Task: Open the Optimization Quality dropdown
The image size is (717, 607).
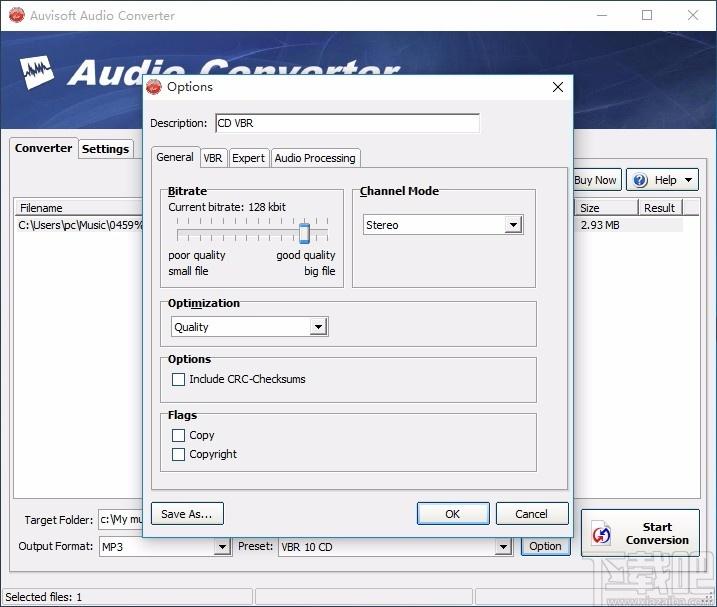Action: tap(319, 327)
